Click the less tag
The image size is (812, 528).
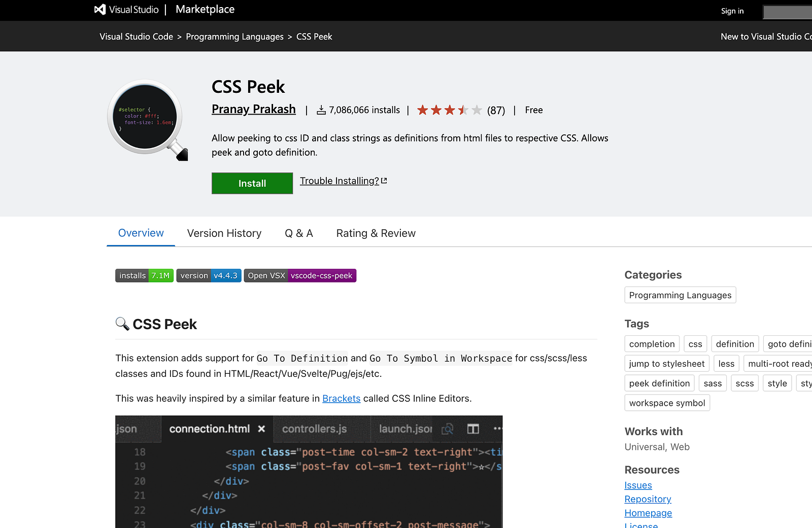point(726,364)
